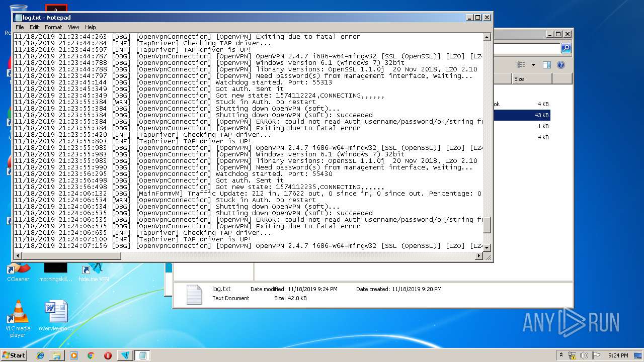Open Explorer view options dropdown arrow
The width and height of the screenshot is (644, 362).
click(533, 65)
